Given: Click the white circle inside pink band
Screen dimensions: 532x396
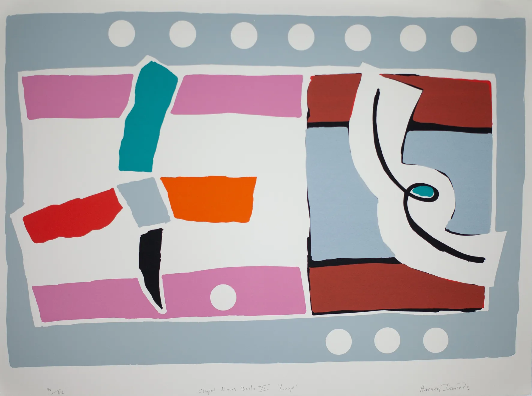Looking at the screenshot, I should [223, 298].
